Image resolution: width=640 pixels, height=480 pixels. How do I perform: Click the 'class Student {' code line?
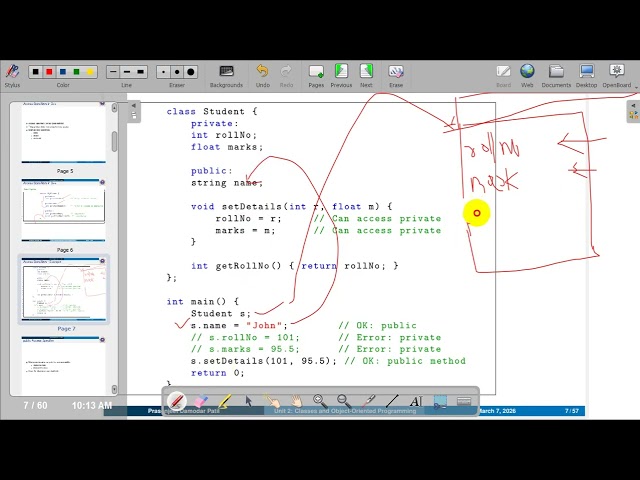point(212,112)
